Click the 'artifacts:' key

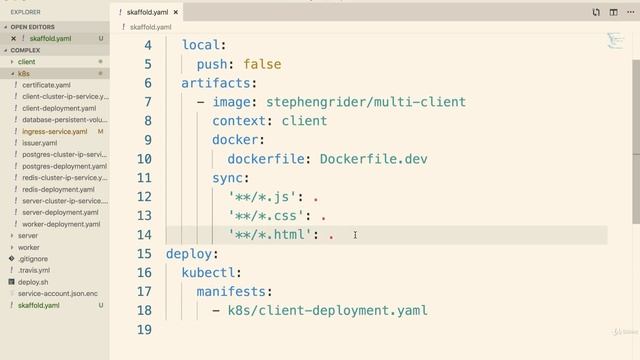click(219, 83)
